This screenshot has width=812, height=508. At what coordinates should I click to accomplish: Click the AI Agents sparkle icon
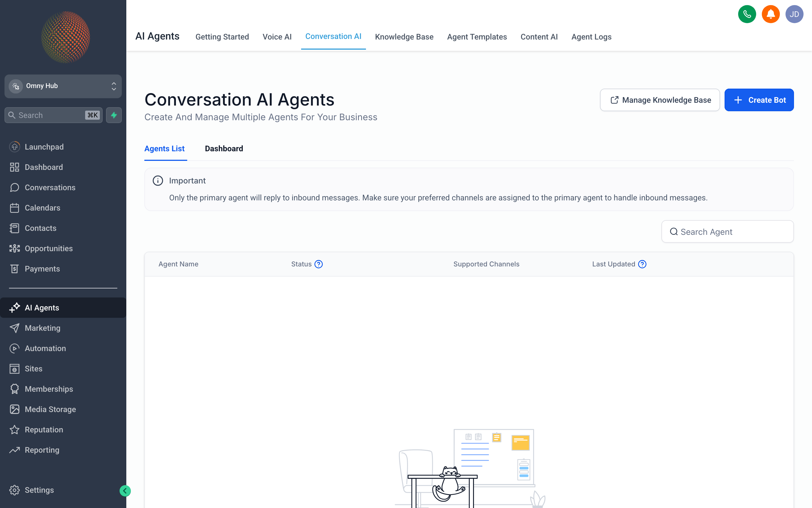pyautogui.click(x=14, y=308)
